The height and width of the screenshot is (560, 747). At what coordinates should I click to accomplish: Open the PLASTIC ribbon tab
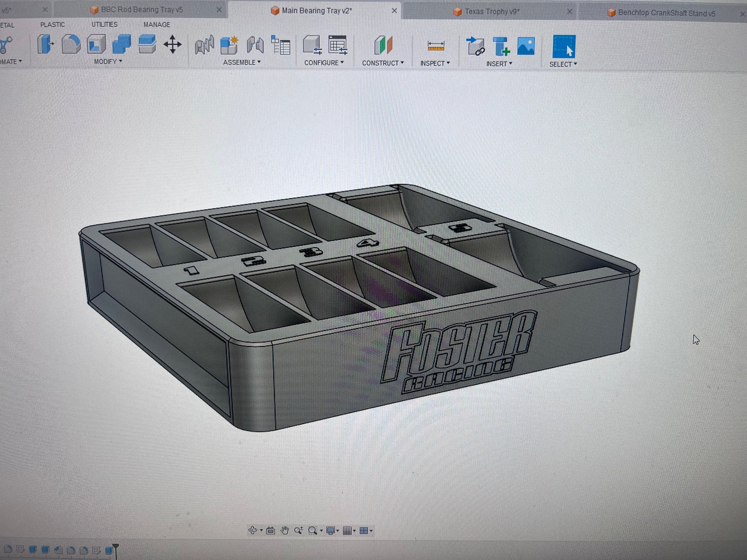[53, 24]
